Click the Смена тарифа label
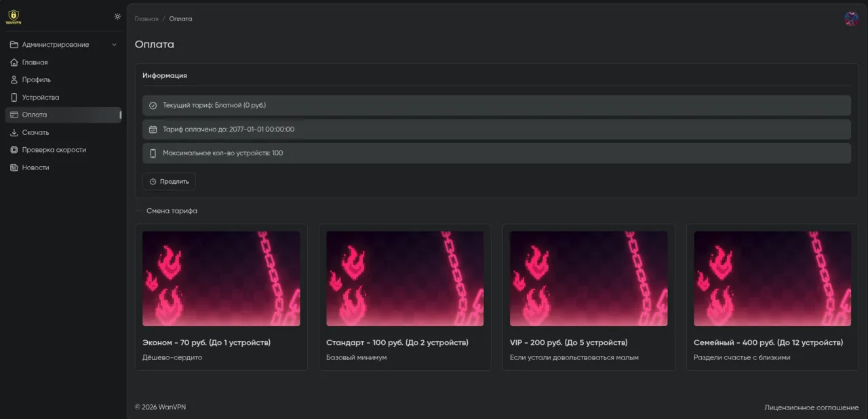The width and height of the screenshot is (868, 419). [172, 211]
